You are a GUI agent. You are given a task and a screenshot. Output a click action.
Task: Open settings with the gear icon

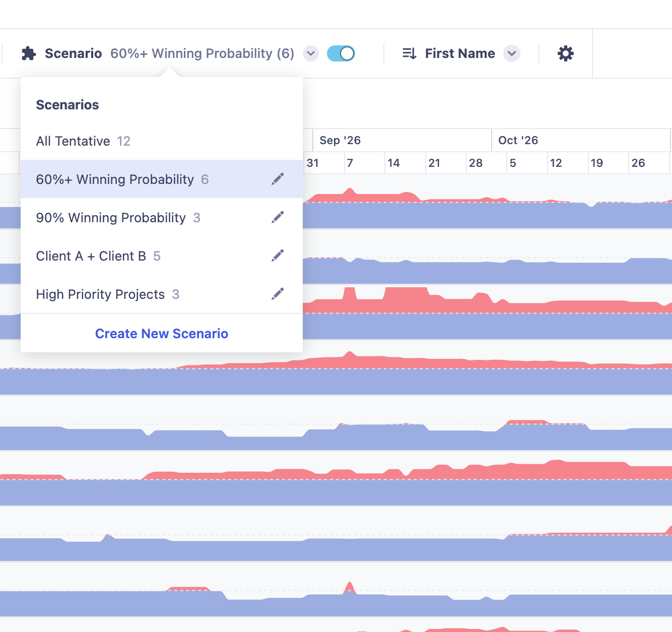click(x=566, y=53)
